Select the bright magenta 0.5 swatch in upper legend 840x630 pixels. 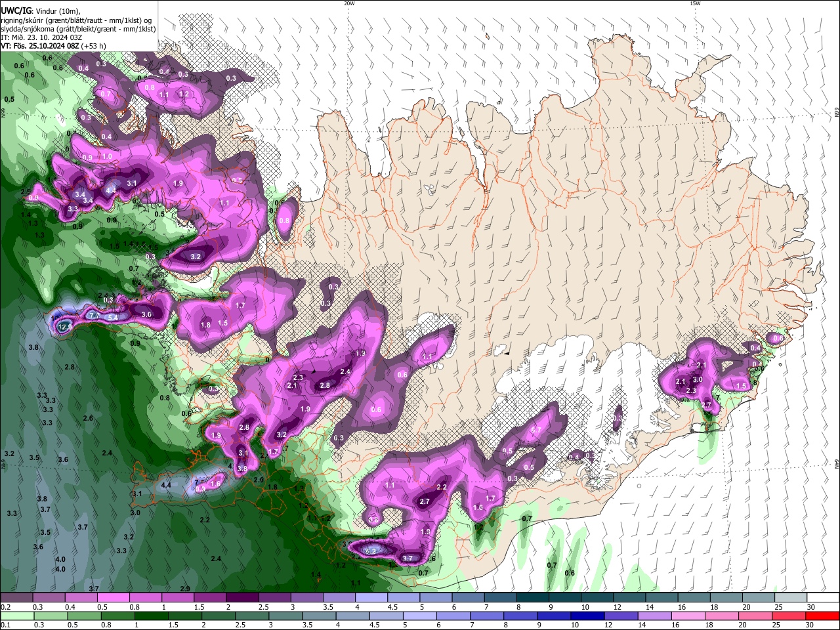coord(113,598)
